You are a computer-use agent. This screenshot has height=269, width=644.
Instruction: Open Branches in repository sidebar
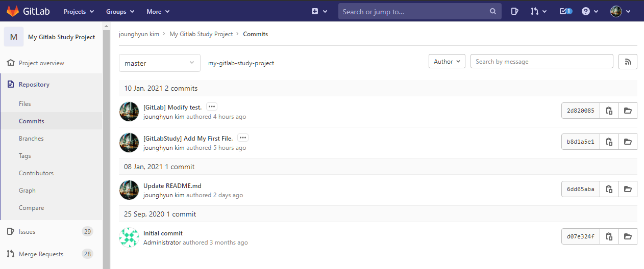[31, 138]
